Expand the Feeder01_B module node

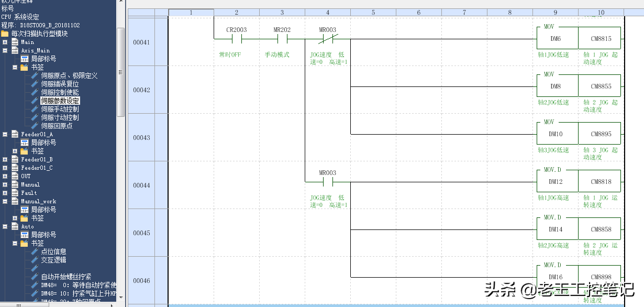coord(5,159)
